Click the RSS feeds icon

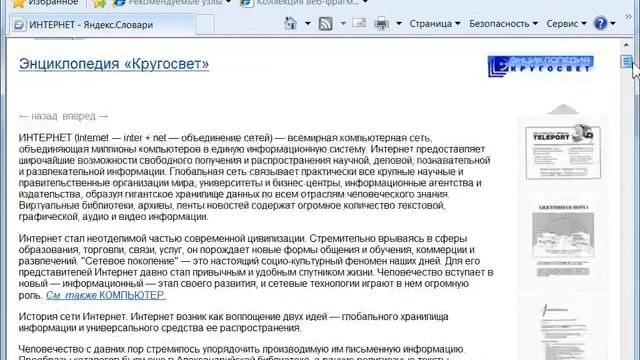tap(325, 24)
